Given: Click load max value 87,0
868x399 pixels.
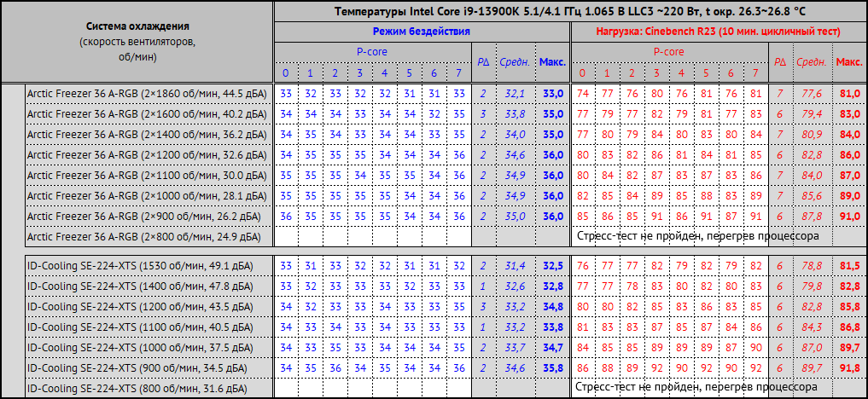Looking at the screenshot, I should (849, 176).
